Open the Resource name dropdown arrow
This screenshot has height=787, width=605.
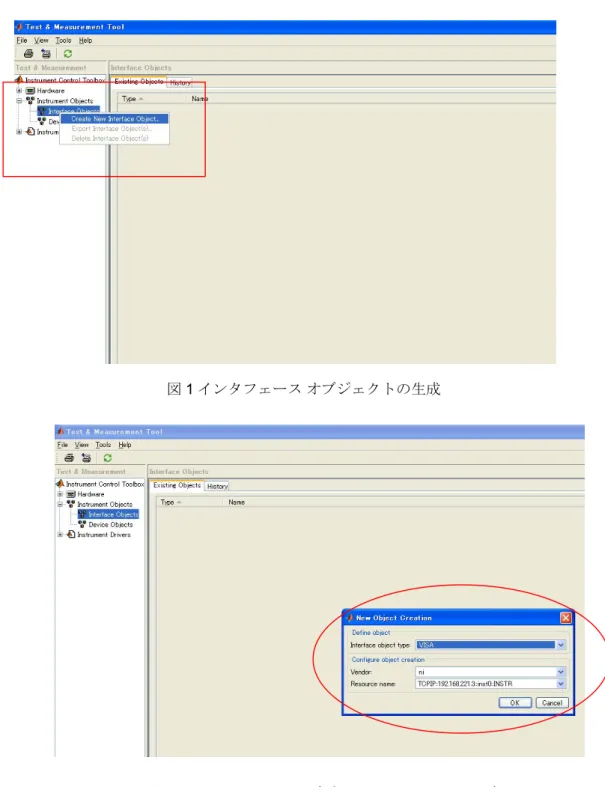[x=561, y=684]
